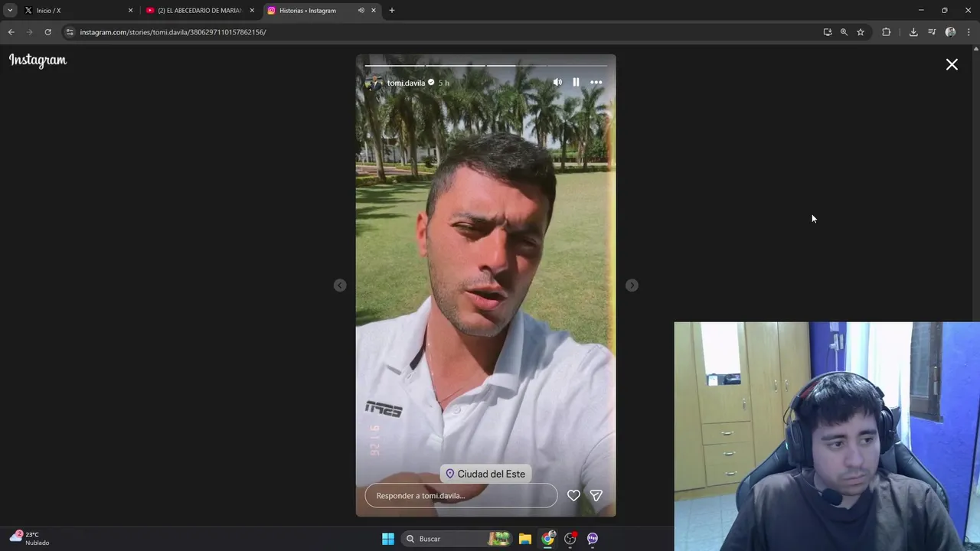Mute the Instagram tab speaker icon

click(361, 11)
